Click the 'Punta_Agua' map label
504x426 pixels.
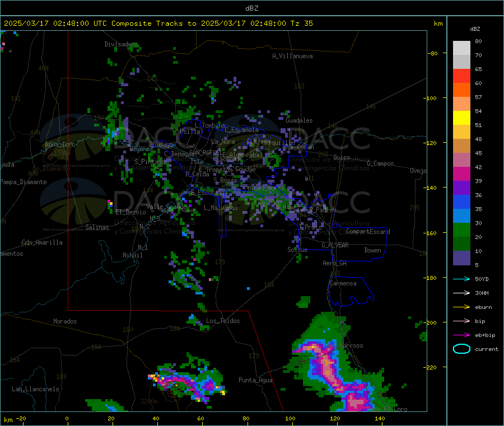pos(255,380)
